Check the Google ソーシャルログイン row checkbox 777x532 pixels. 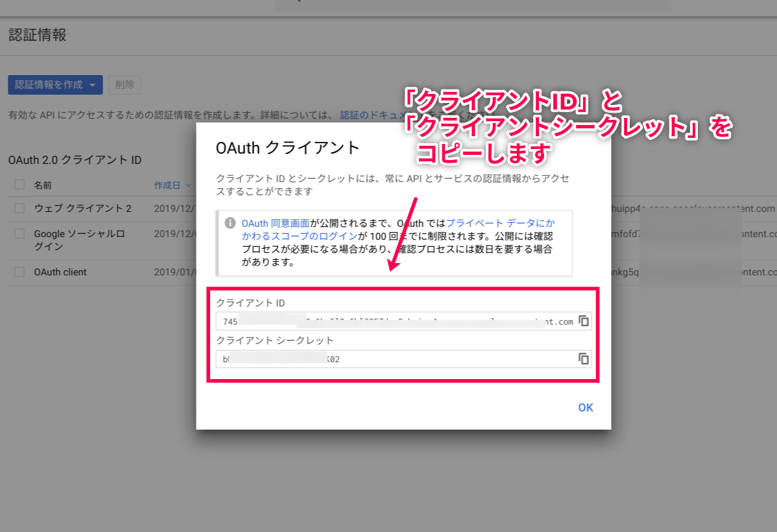click(19, 233)
